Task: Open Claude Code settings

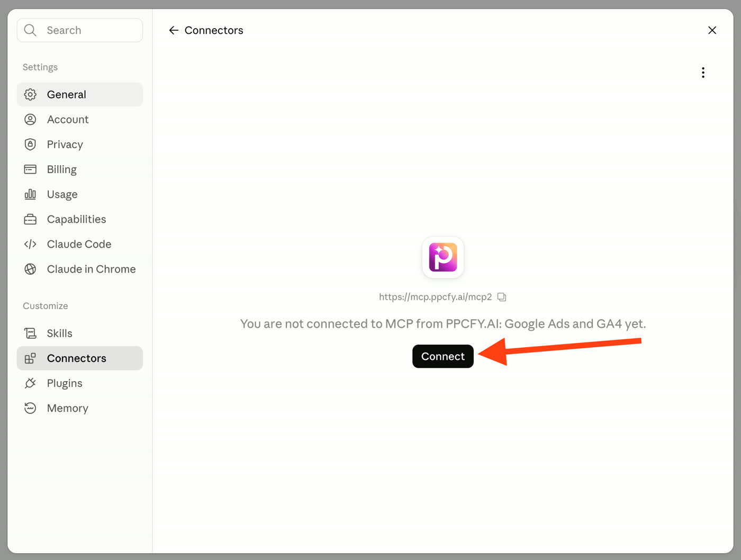Action: coord(79,244)
